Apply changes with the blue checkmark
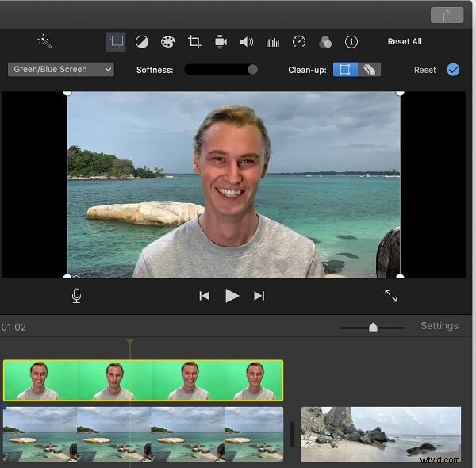 click(x=453, y=70)
